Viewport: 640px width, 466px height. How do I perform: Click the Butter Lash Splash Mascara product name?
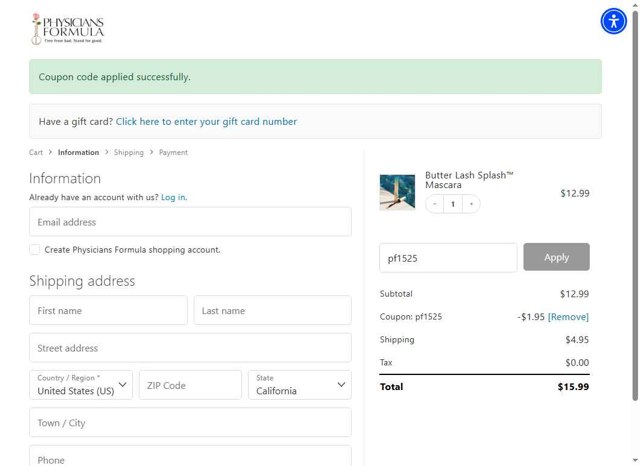469,180
